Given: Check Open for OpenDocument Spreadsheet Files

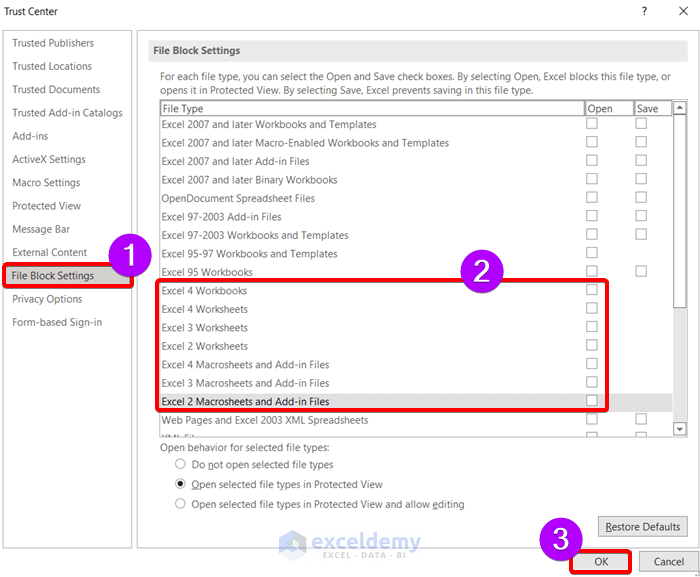Looking at the screenshot, I should tap(592, 197).
